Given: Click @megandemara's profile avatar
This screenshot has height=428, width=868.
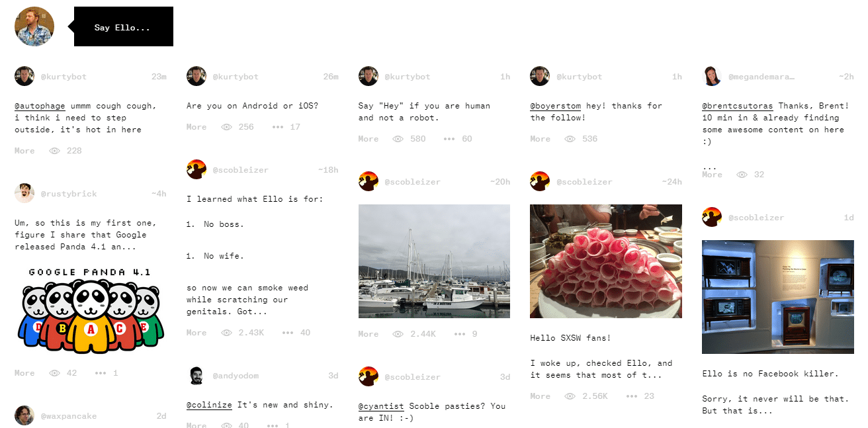Looking at the screenshot, I should tap(712, 76).
